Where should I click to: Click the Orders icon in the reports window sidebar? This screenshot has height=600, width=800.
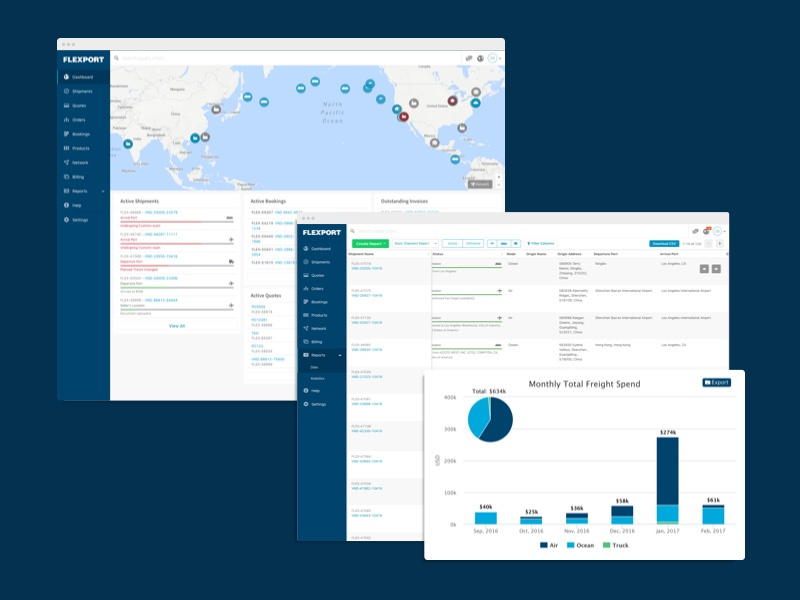306,288
